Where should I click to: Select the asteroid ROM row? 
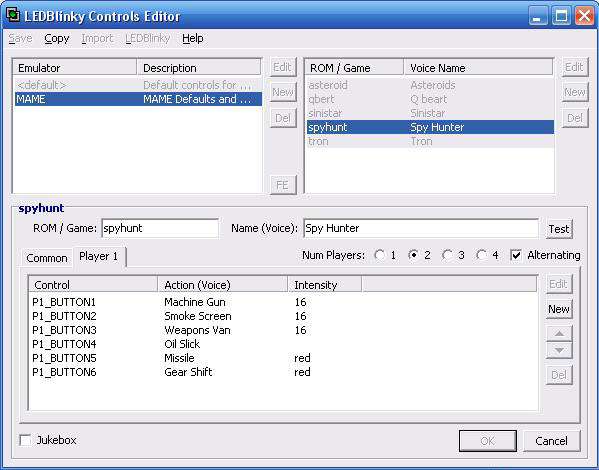[x=431, y=85]
